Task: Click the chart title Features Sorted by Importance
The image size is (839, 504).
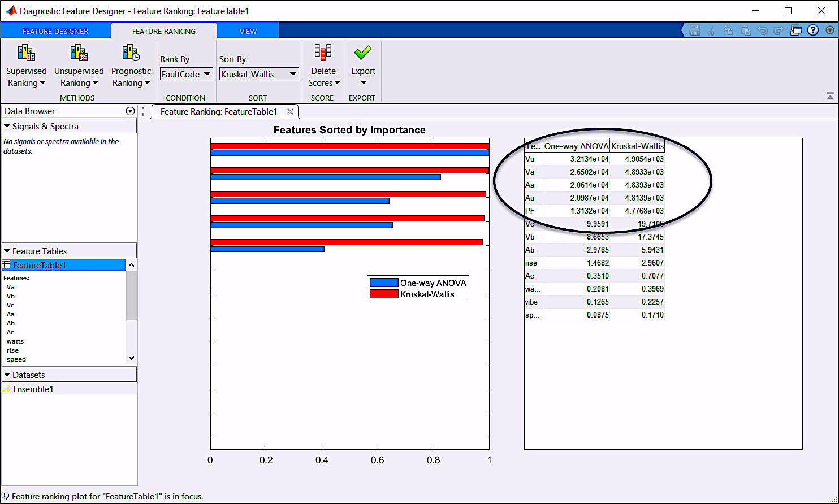Action: tap(349, 130)
